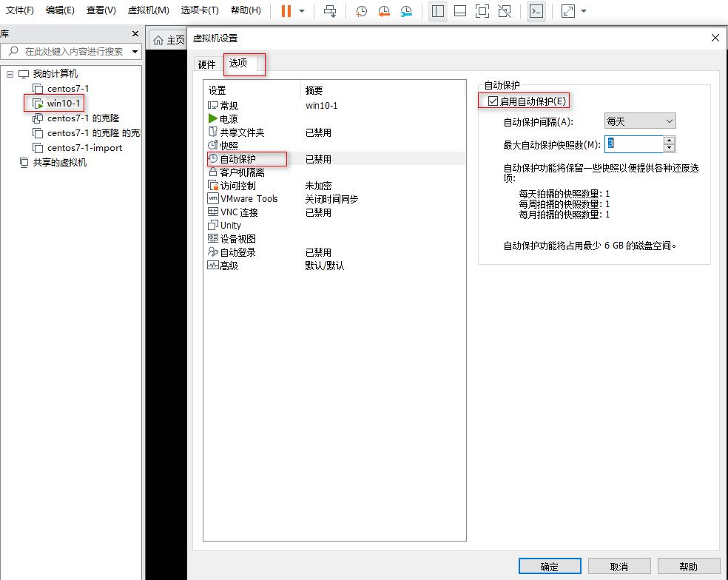Screen dimensions: 728x580
Task: Take a snapshot of the virtual machine
Action: 360,10
